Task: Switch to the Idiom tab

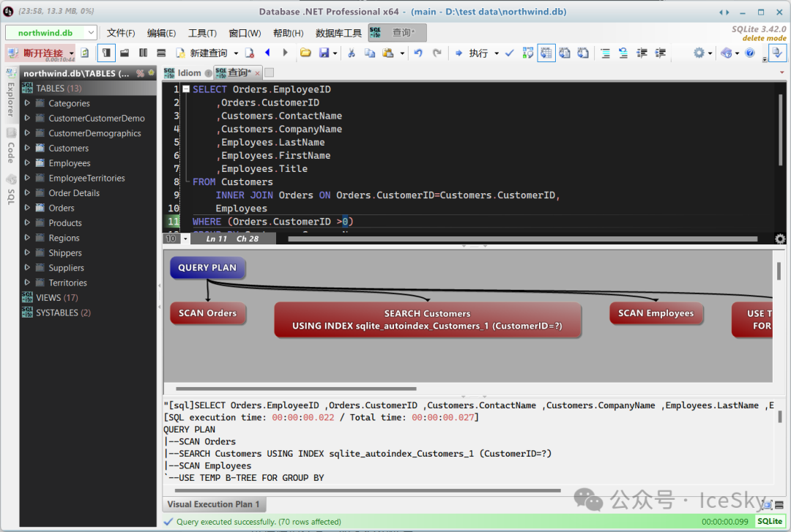Action: tap(189, 72)
